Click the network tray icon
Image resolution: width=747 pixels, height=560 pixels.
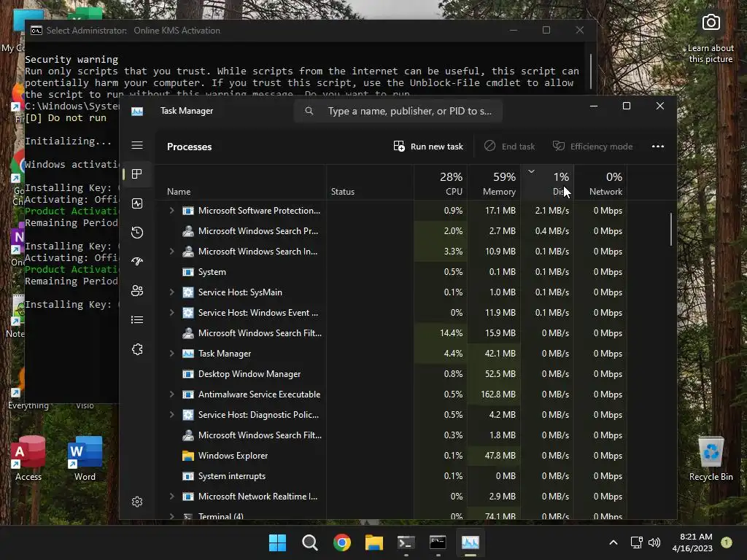point(636,542)
